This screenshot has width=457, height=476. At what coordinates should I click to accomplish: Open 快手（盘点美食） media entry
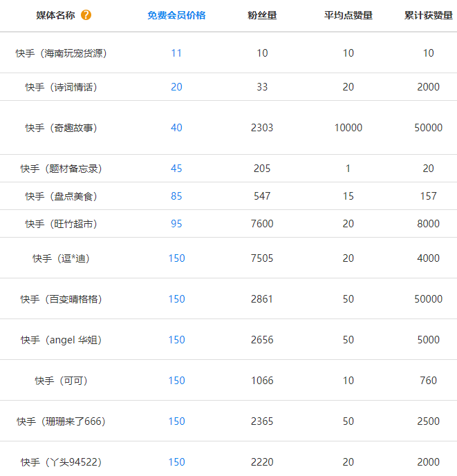pyautogui.click(x=61, y=196)
